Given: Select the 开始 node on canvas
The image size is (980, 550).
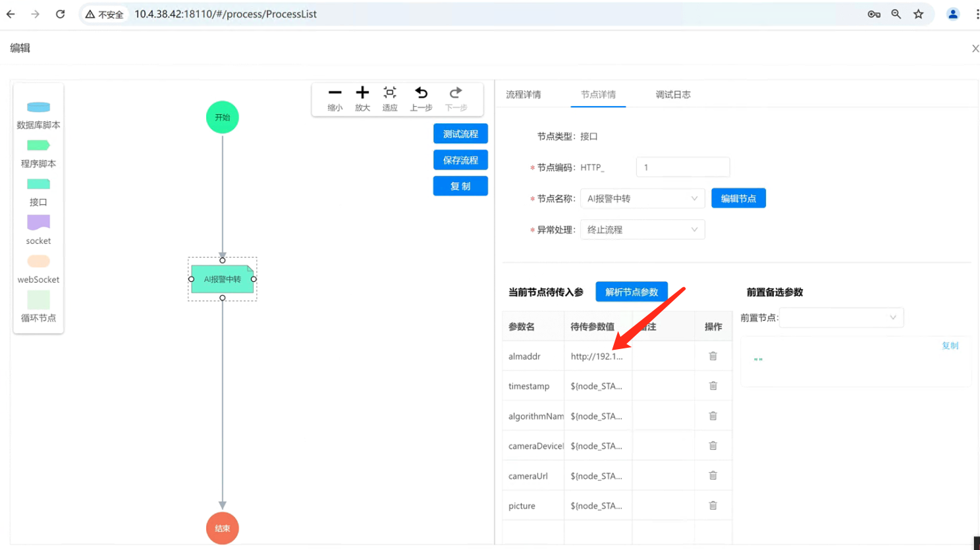Looking at the screenshot, I should click(x=223, y=117).
